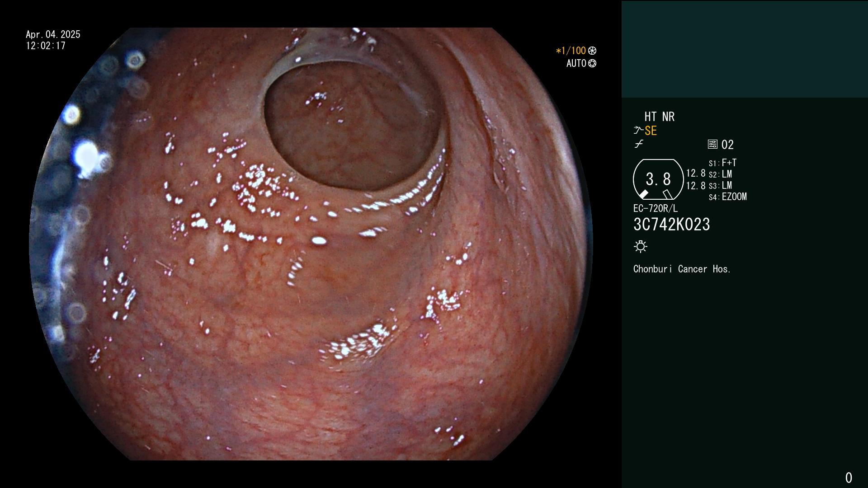Click the Chonburi Cancer Hos. label
Image resolution: width=868 pixels, height=488 pixels.
pyautogui.click(x=682, y=269)
